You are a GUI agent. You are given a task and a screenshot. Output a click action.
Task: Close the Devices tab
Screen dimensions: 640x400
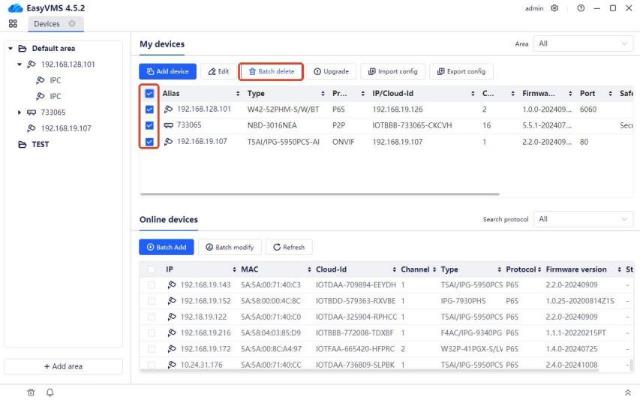73,23
